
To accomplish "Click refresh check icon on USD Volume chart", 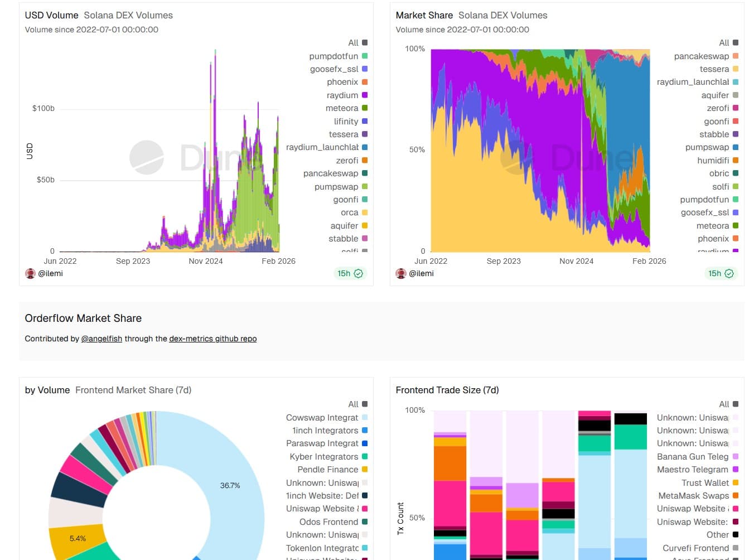I will pyautogui.click(x=359, y=273).
